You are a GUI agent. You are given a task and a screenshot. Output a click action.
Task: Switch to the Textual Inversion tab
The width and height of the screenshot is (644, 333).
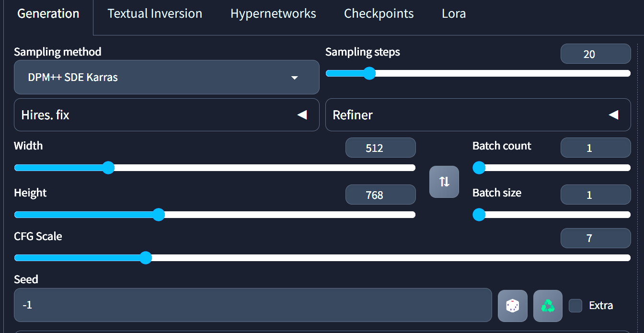tap(154, 13)
